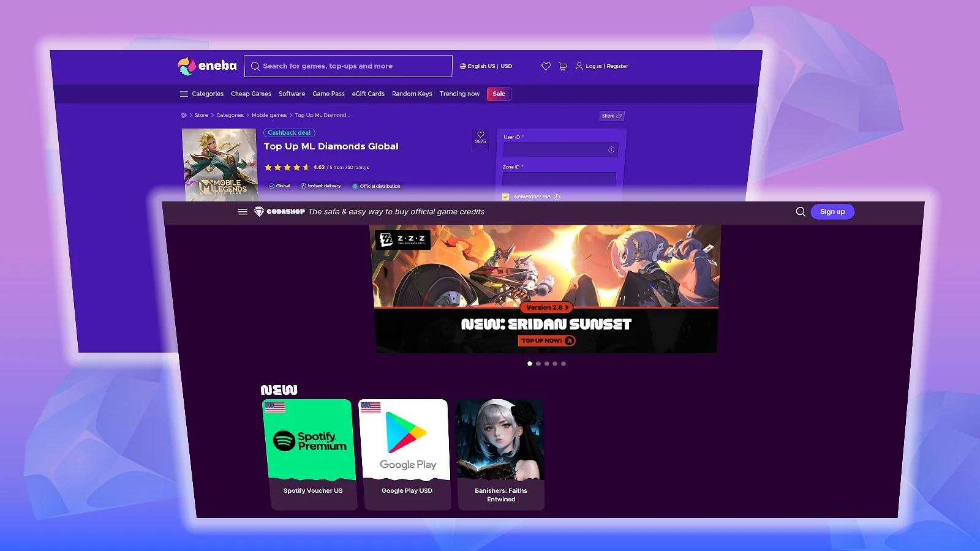Open the Codashop hamburger menu

tap(243, 212)
